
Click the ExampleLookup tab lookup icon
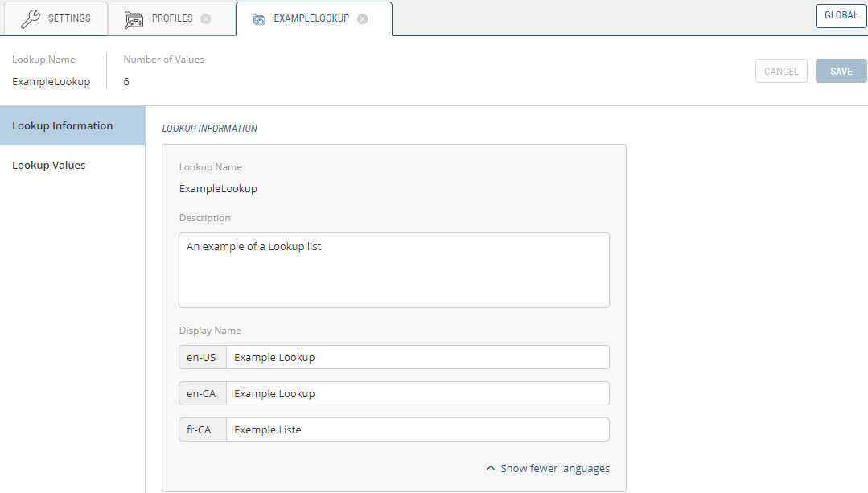point(259,19)
